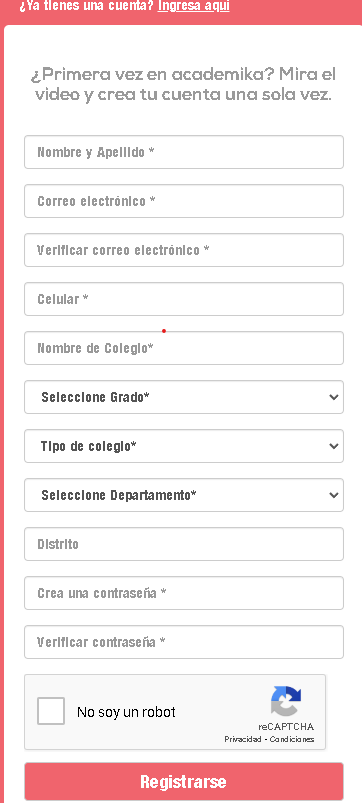Screen dimensions: 362x803
Task: Select the Correo electrónico input
Action: [x=184, y=201]
